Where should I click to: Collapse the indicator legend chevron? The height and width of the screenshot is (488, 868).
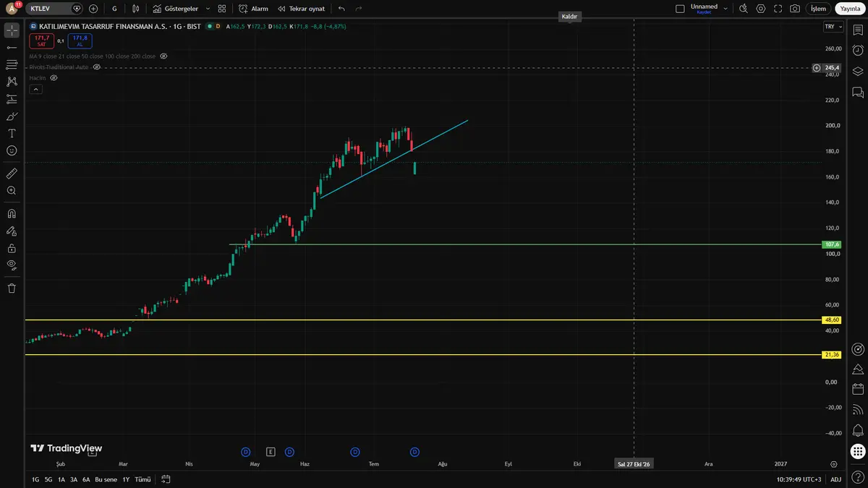pos(35,90)
